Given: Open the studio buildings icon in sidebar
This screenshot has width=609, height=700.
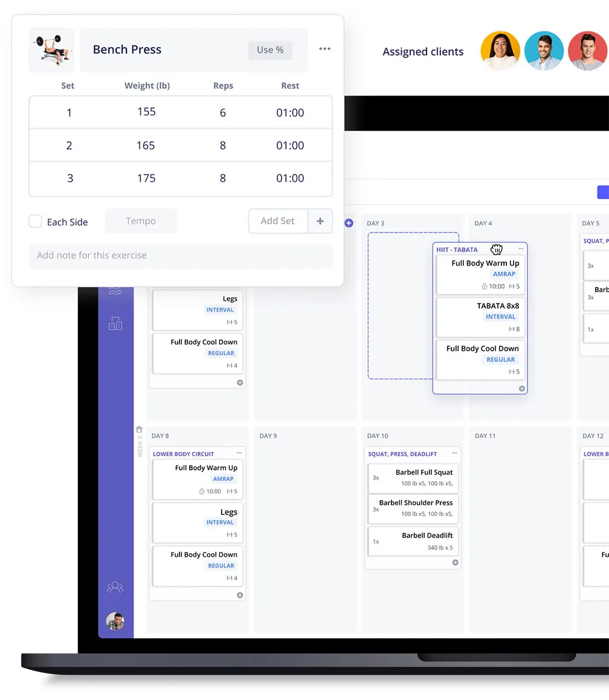Looking at the screenshot, I should 115,324.
